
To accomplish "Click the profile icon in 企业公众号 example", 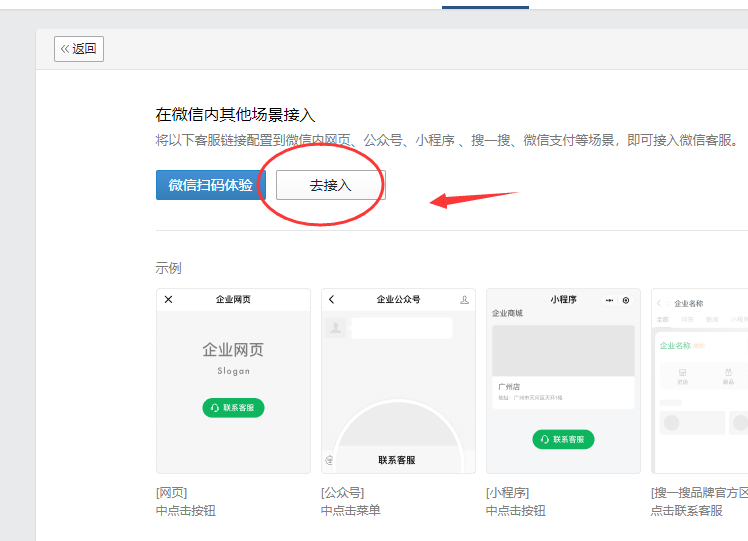I will pos(464,300).
